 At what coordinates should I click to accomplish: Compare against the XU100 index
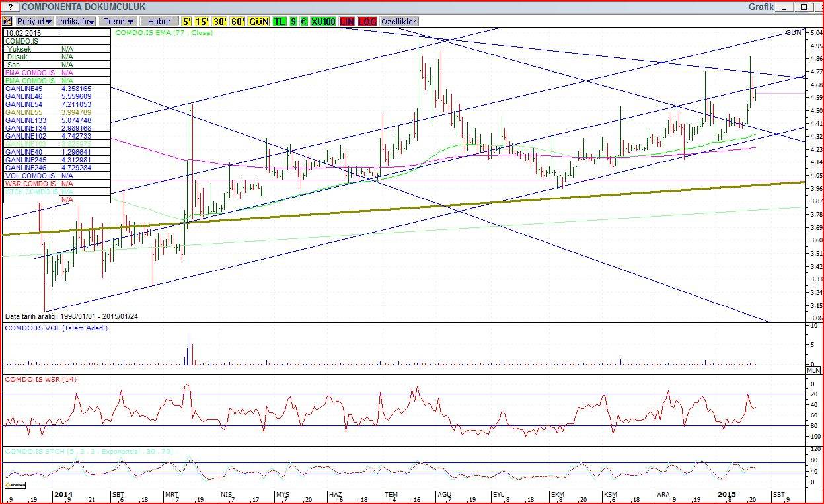pos(323,22)
